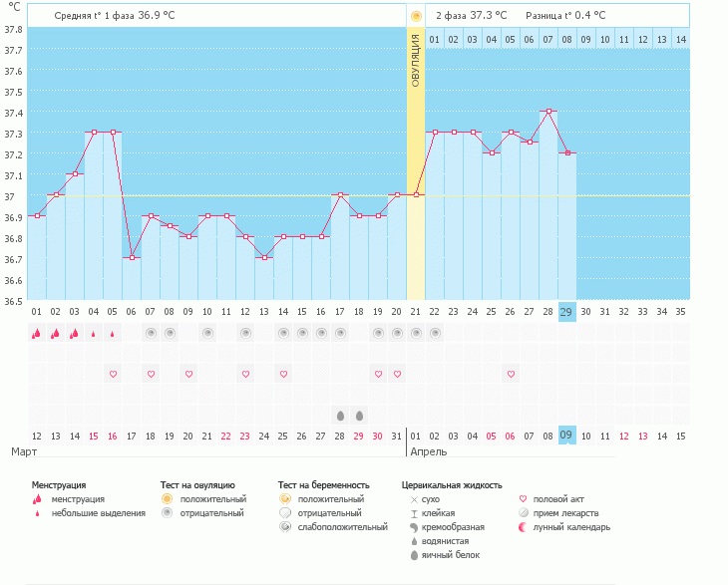728x585 pixels.
Task: Click the heart icon on cycle day 09
Action: point(188,374)
